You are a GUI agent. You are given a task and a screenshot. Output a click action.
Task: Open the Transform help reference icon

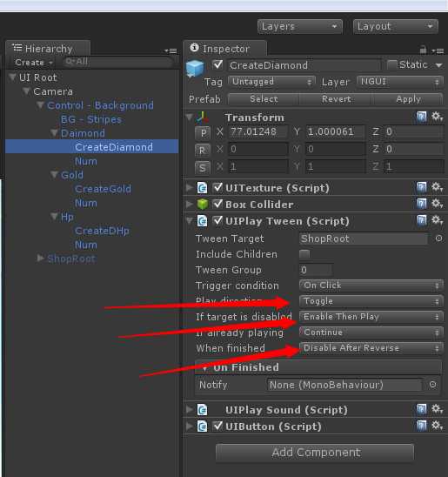point(421,117)
